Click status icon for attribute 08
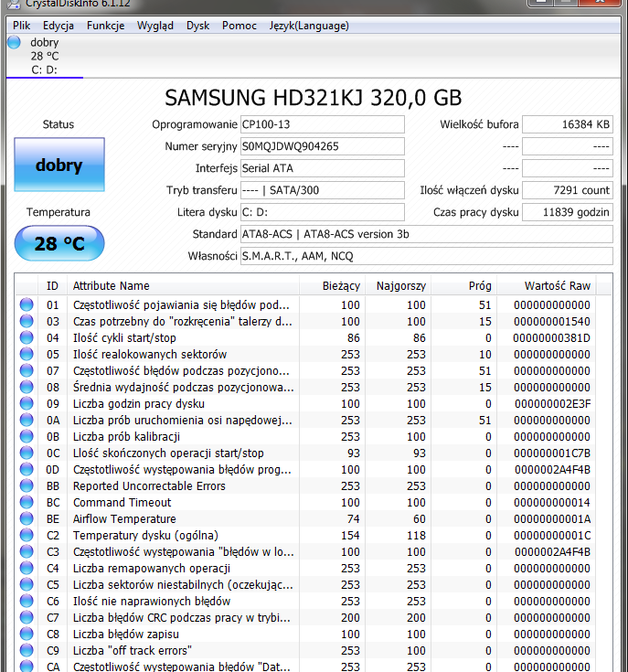Image resolution: width=628 pixels, height=672 pixels. 27,387
